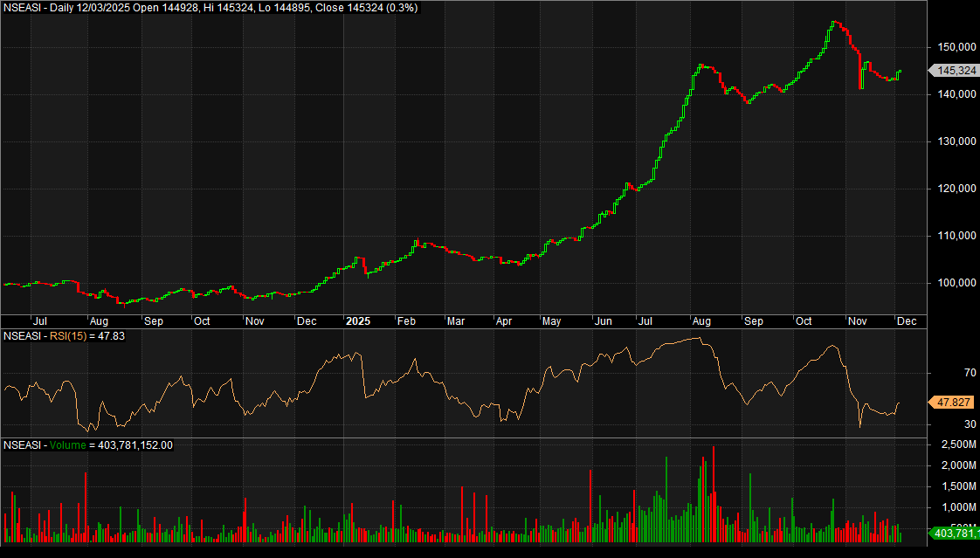Click the 2025 year marker on time axis
The height and width of the screenshot is (558, 980).
[358, 321]
